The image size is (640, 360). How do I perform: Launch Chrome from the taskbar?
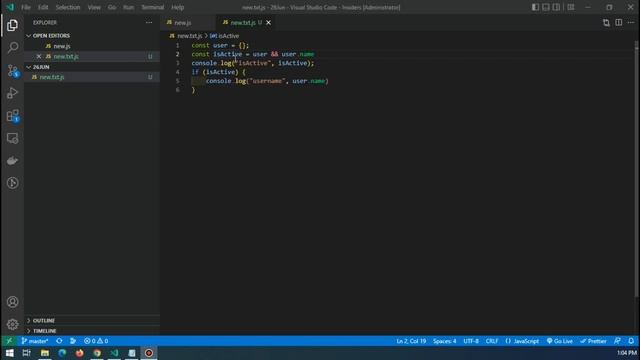click(x=97, y=353)
